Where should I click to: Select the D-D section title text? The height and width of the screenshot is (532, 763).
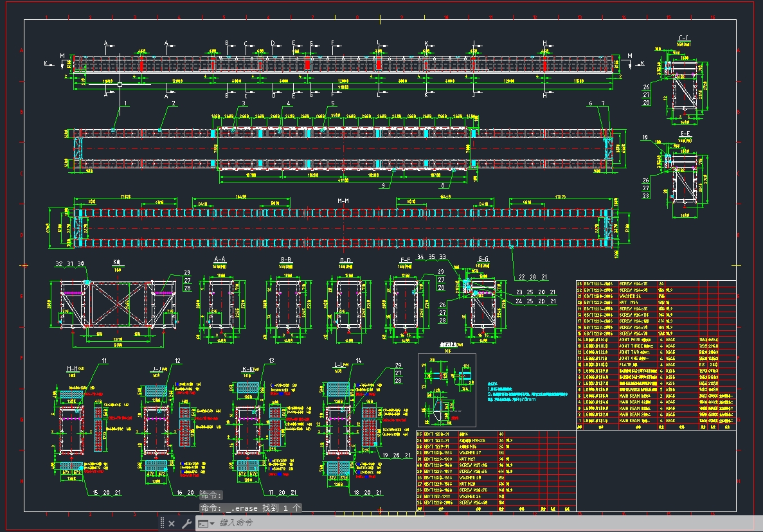345,261
